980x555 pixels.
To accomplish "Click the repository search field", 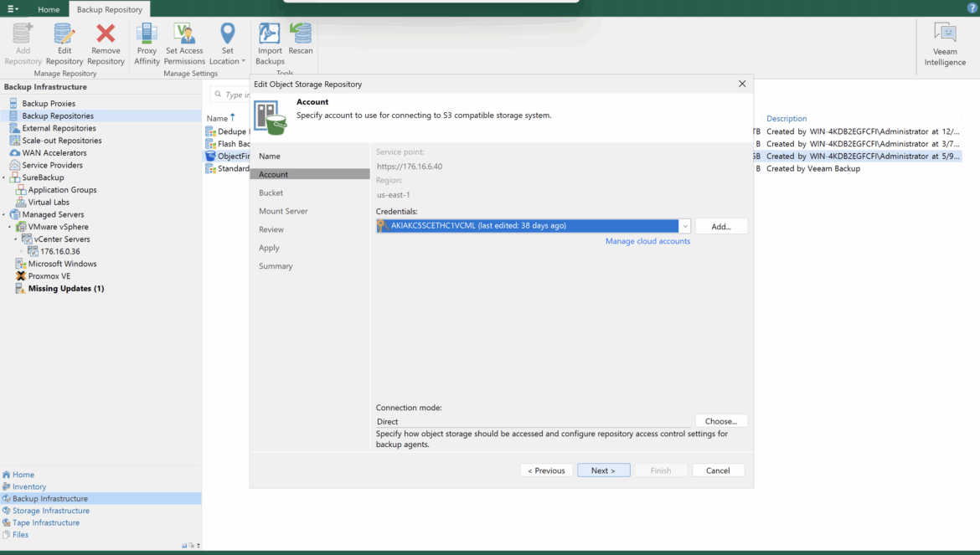I will tap(230, 95).
